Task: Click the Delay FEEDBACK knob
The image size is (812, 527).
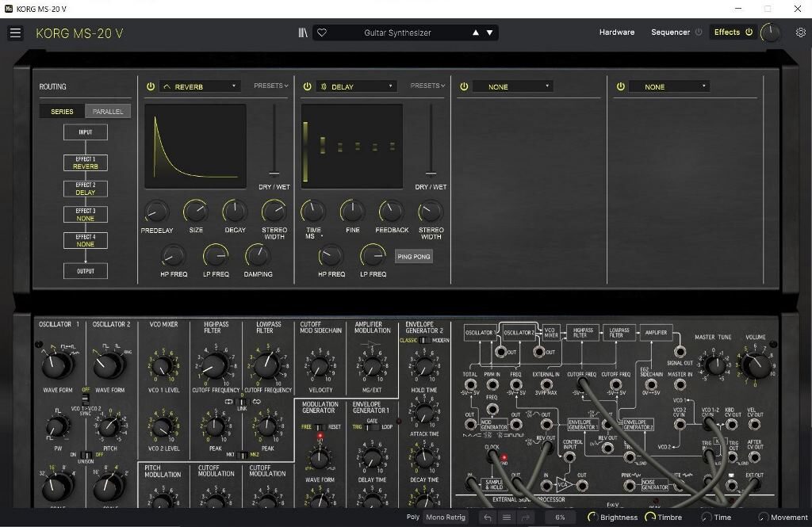Action: (392, 212)
